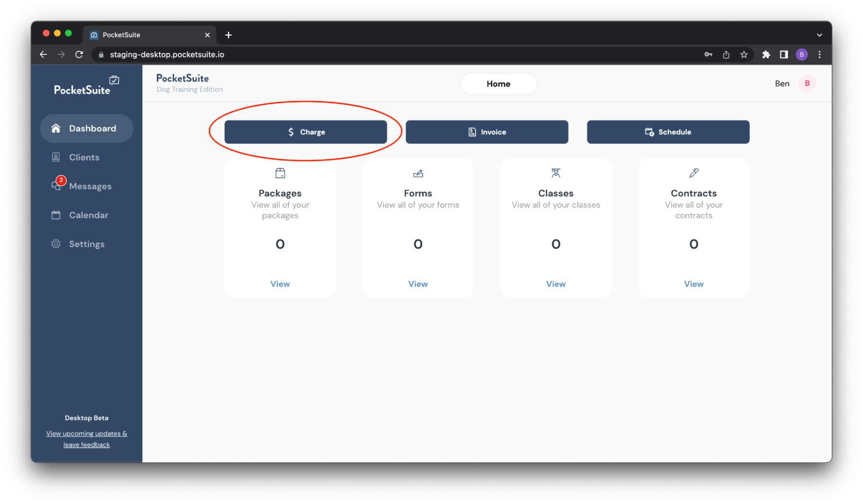The image size is (863, 504).
Task: Click the Calendar icon in sidebar
Action: coord(56,215)
